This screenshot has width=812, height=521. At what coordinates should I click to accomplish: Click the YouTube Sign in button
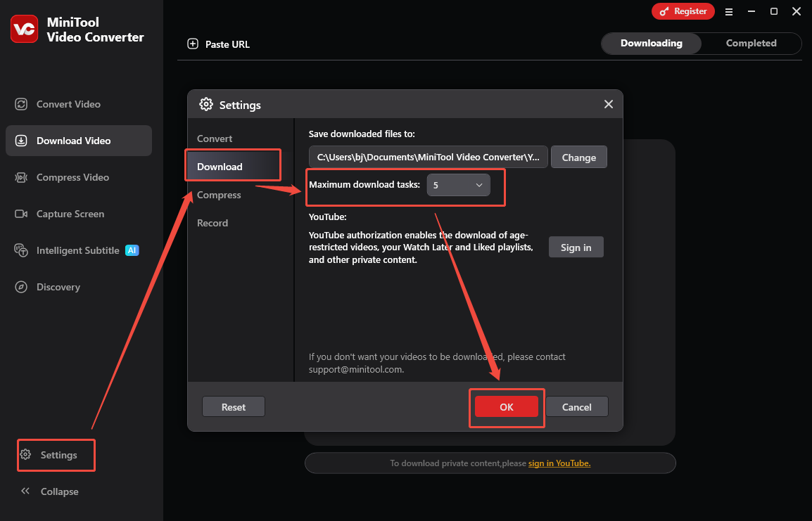[576, 247]
